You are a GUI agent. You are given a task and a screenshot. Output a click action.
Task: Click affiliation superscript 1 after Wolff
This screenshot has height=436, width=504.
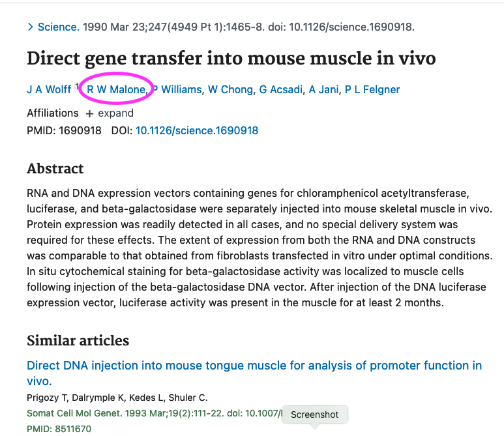tap(76, 86)
